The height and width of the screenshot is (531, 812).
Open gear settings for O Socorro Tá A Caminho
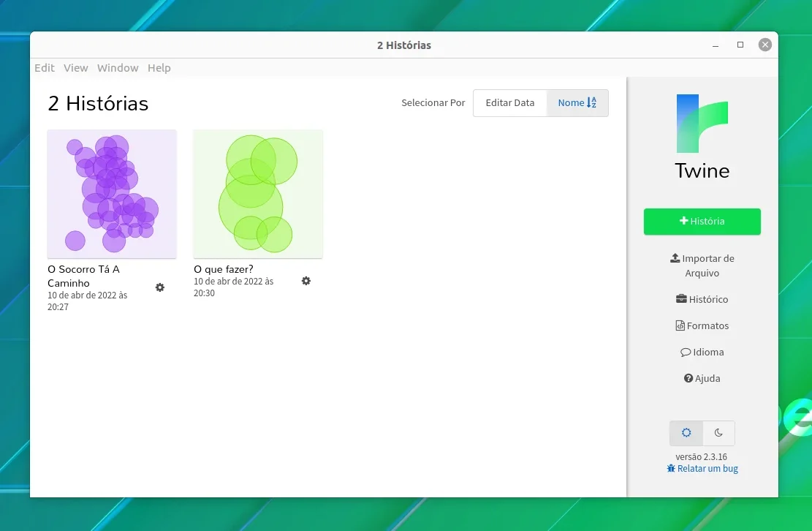coord(160,287)
